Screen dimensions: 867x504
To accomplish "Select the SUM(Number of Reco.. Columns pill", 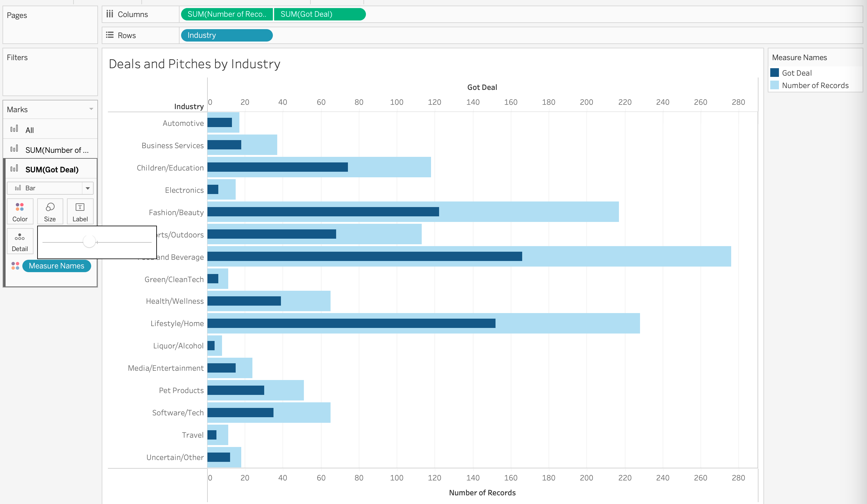I will [x=227, y=14].
